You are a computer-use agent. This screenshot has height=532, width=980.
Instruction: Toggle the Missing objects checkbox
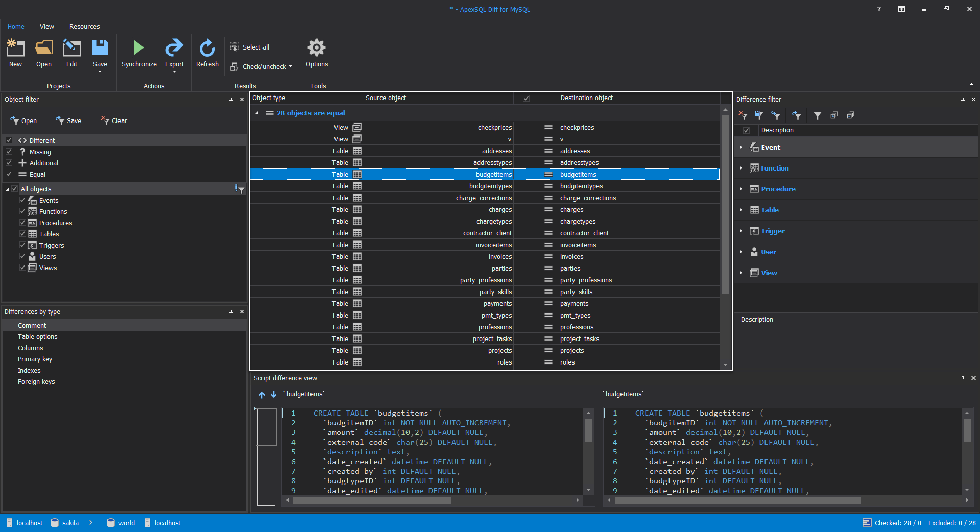[x=9, y=152]
